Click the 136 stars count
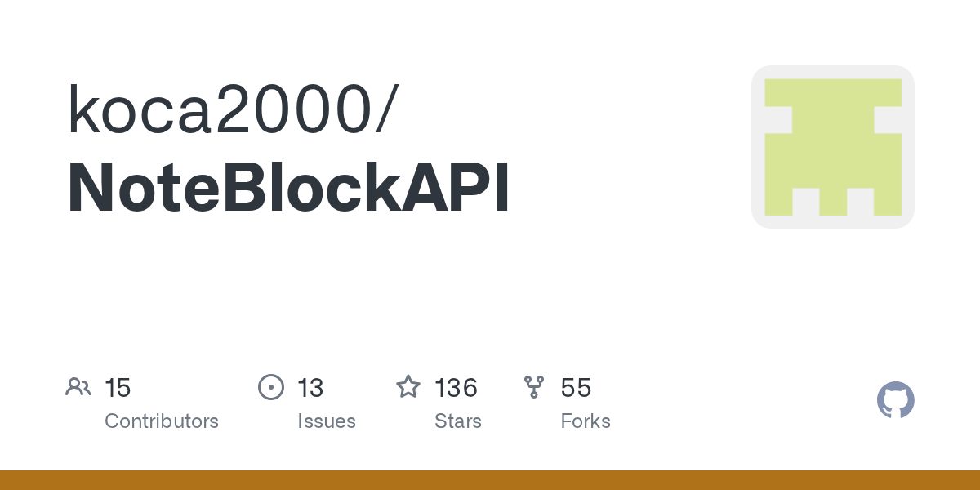Image resolution: width=980 pixels, height=490 pixels. click(456, 388)
